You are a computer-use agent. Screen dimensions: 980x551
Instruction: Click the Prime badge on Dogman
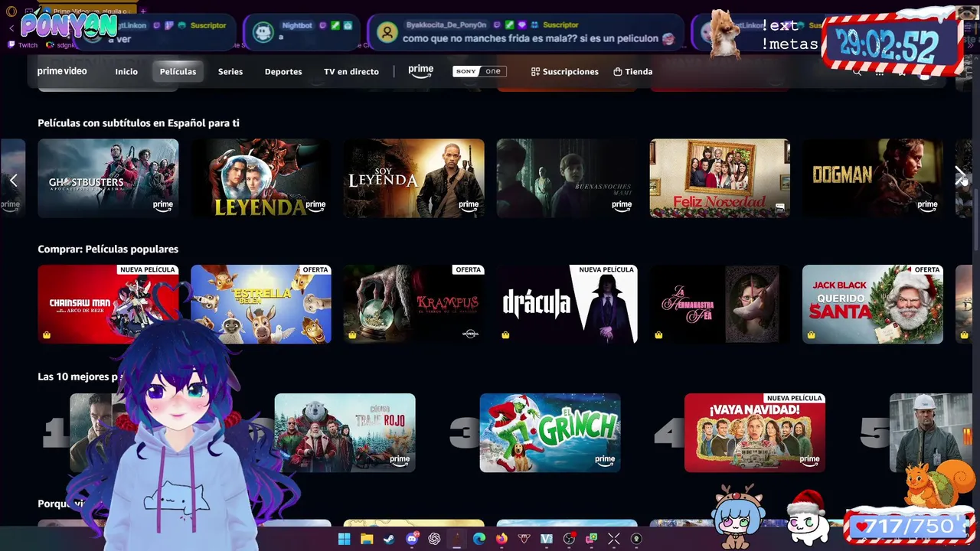pyautogui.click(x=927, y=205)
